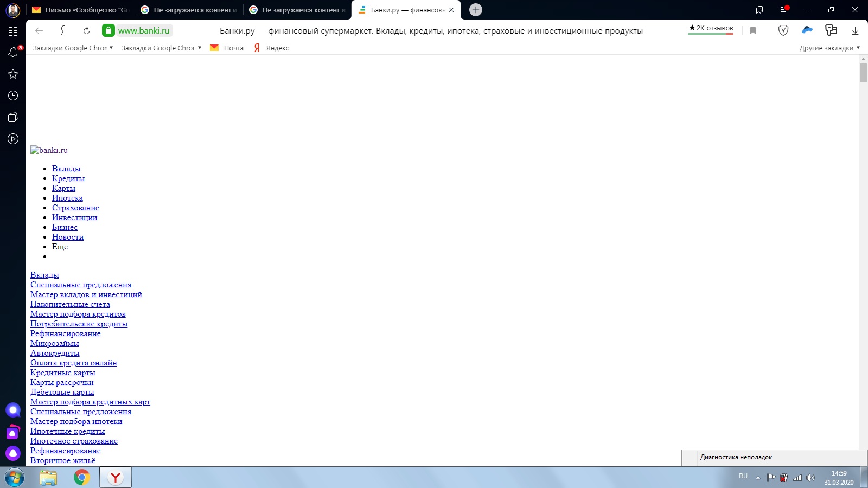Open the purple messenger icon in sidebar
This screenshot has height=488, width=868.
pos(13,433)
